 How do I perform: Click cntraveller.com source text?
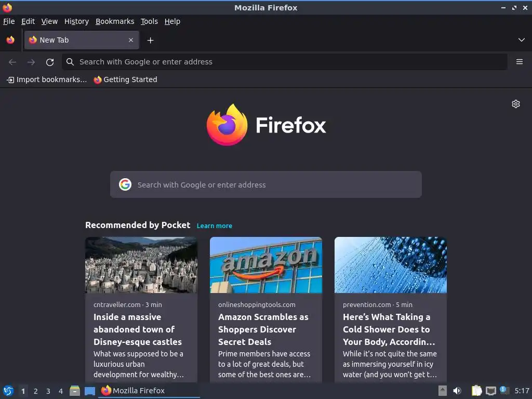coord(117,304)
